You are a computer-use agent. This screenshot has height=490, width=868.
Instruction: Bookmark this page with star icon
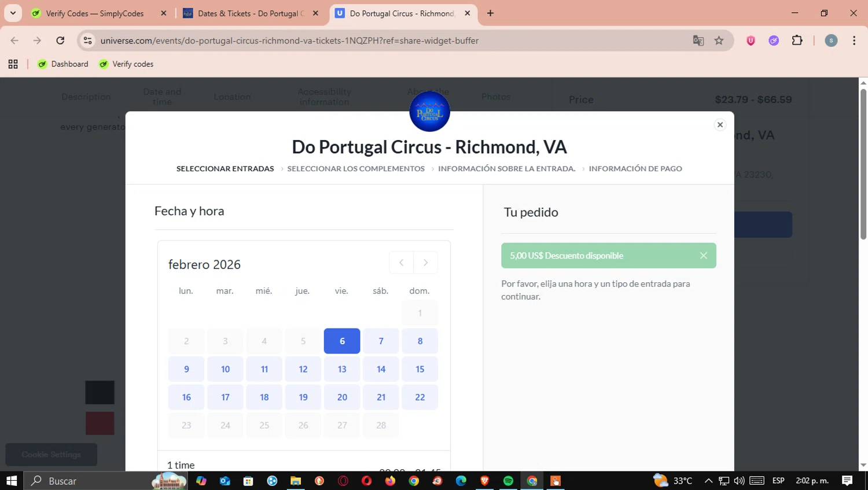click(x=719, y=40)
